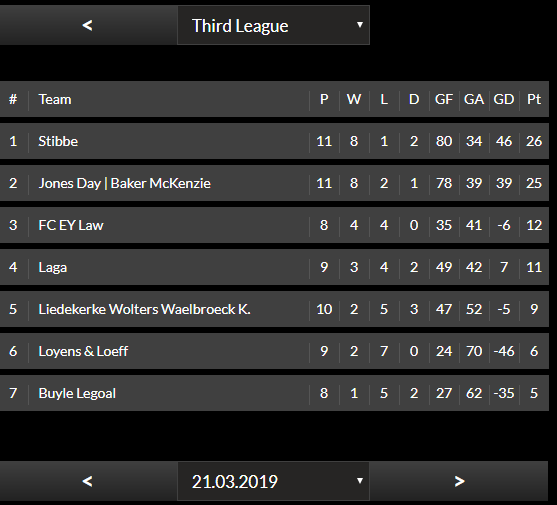This screenshot has height=505, width=557.
Task: Open the Buyle Legoal team row
Action: (x=274, y=393)
